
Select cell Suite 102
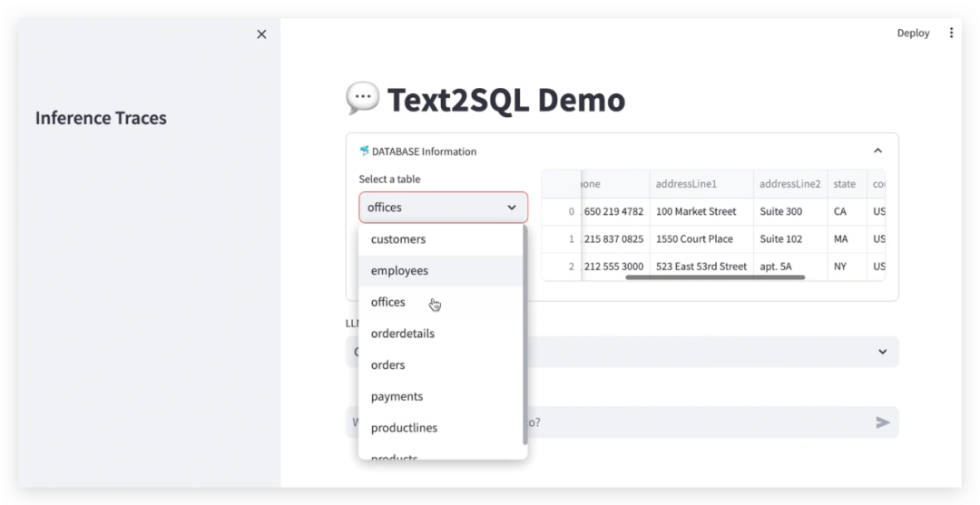point(790,239)
